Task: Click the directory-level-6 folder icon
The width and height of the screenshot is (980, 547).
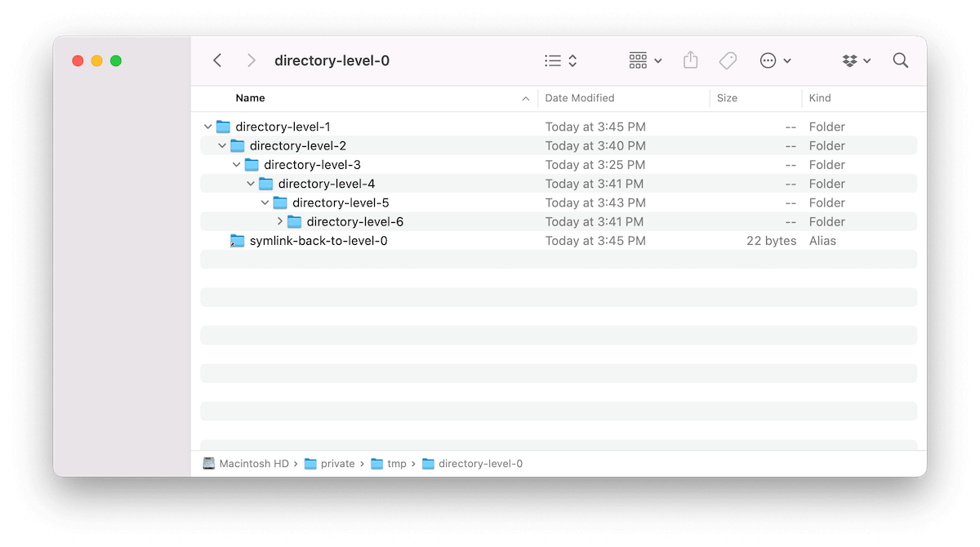Action: pyautogui.click(x=295, y=221)
